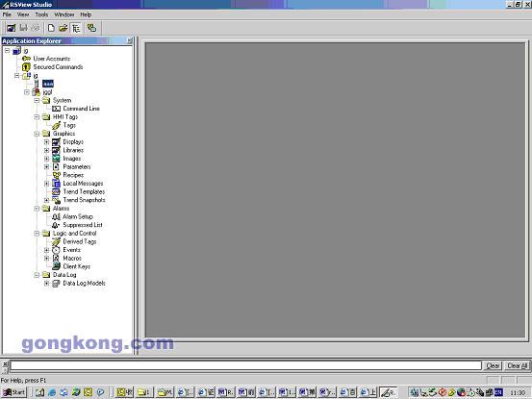
Task: Expand the Libraries node
Action: [x=47, y=150]
